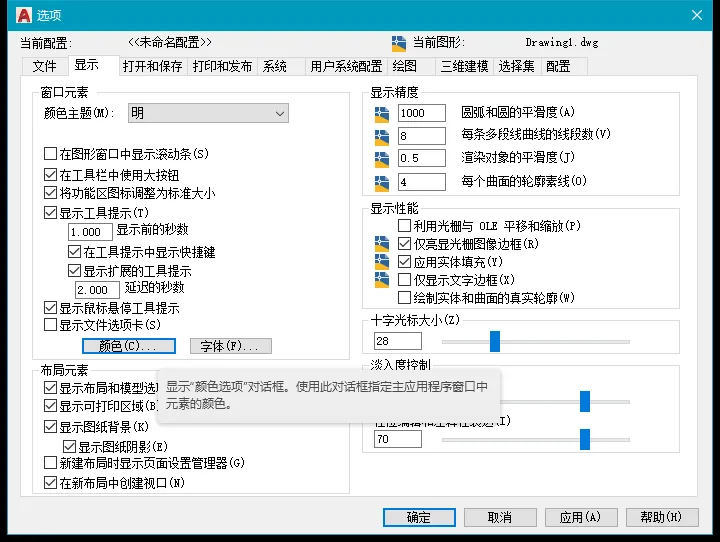Click drawing icon next to 每条多段线曲线的线段数
The image size is (720, 542).
(382, 137)
